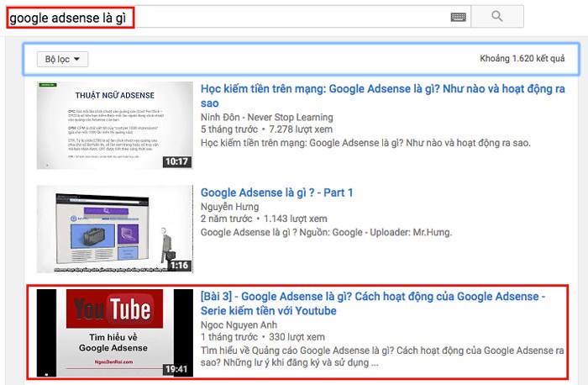
Task: Select description 'Nguồn: Google - Uploader: Mr.Hưng'
Action: 375,232
